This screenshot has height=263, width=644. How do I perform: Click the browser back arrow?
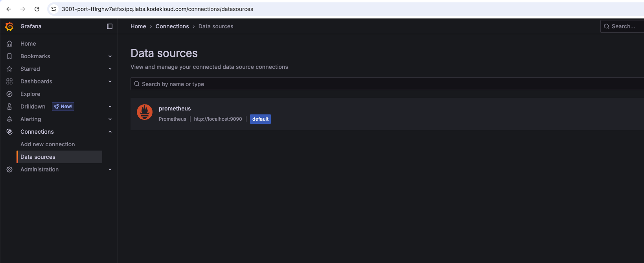click(x=9, y=9)
